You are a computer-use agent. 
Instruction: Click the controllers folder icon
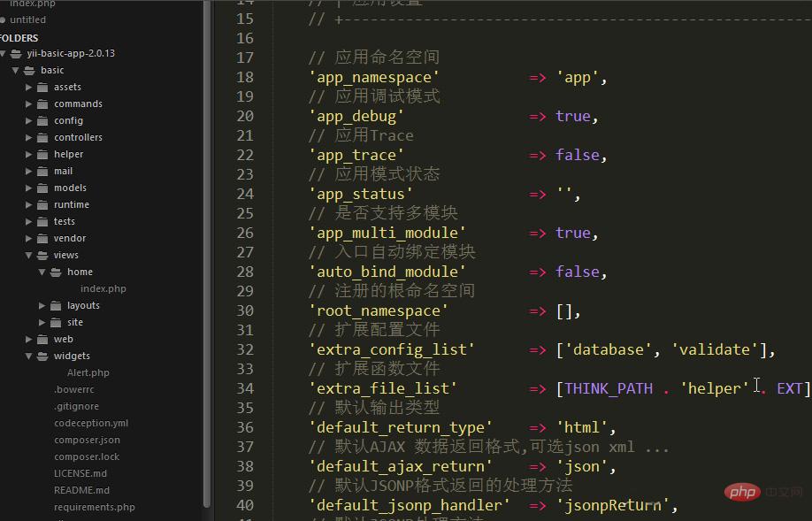tap(42, 137)
